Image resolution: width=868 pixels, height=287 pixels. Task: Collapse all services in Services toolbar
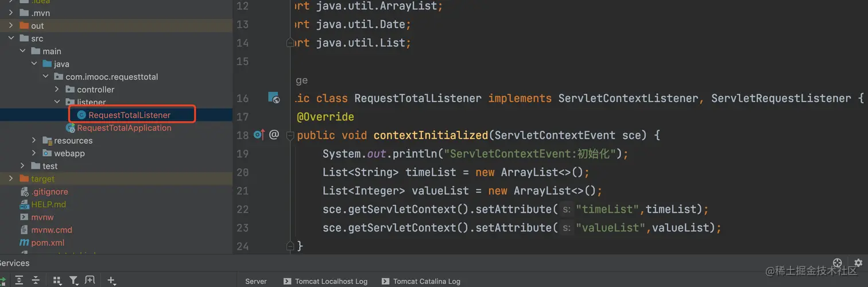36,281
